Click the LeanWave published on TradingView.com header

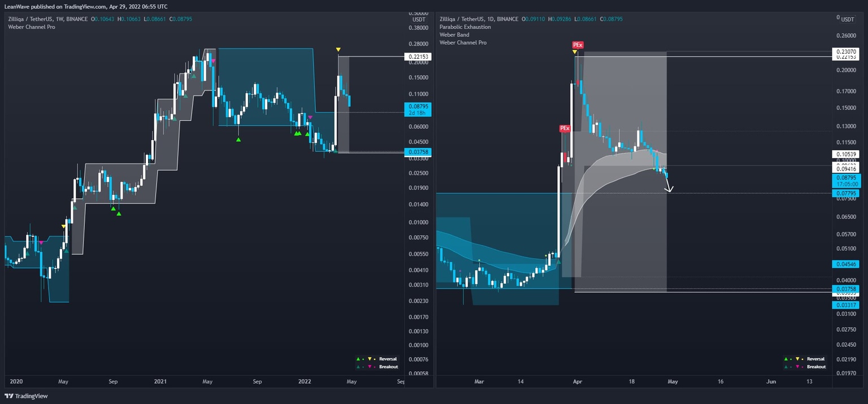coord(86,6)
